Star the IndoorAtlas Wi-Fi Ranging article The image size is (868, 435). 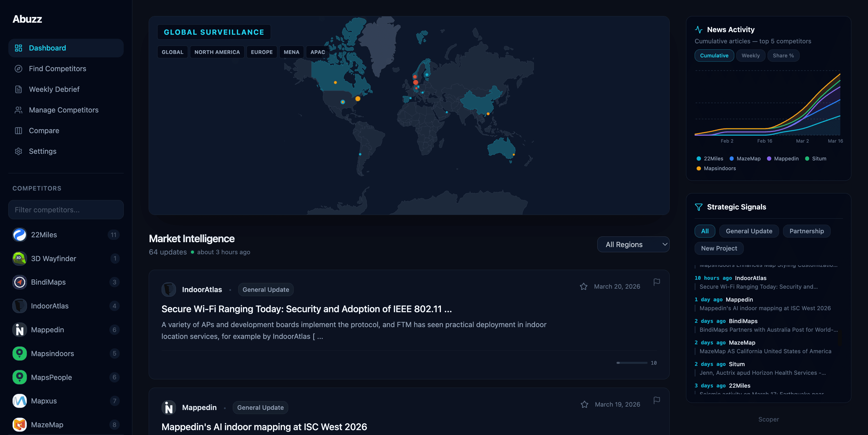coord(584,286)
